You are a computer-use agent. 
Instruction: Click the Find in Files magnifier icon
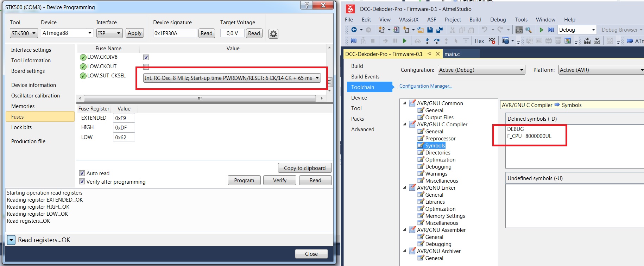[x=529, y=30]
